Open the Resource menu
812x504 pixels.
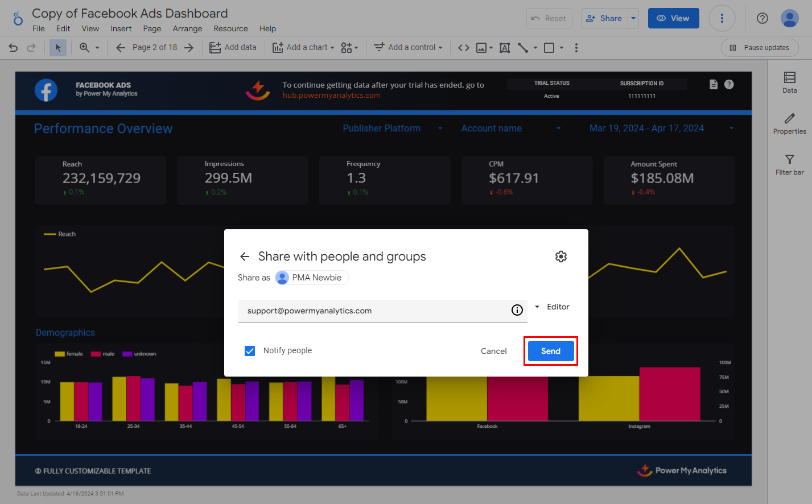click(x=230, y=28)
